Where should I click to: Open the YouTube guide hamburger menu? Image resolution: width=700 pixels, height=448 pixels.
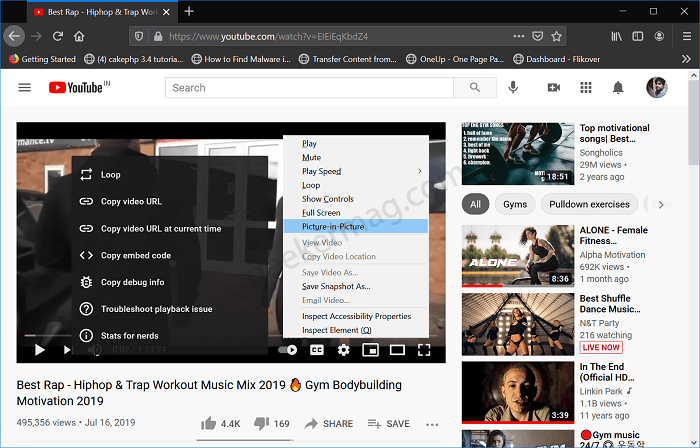pos(25,87)
